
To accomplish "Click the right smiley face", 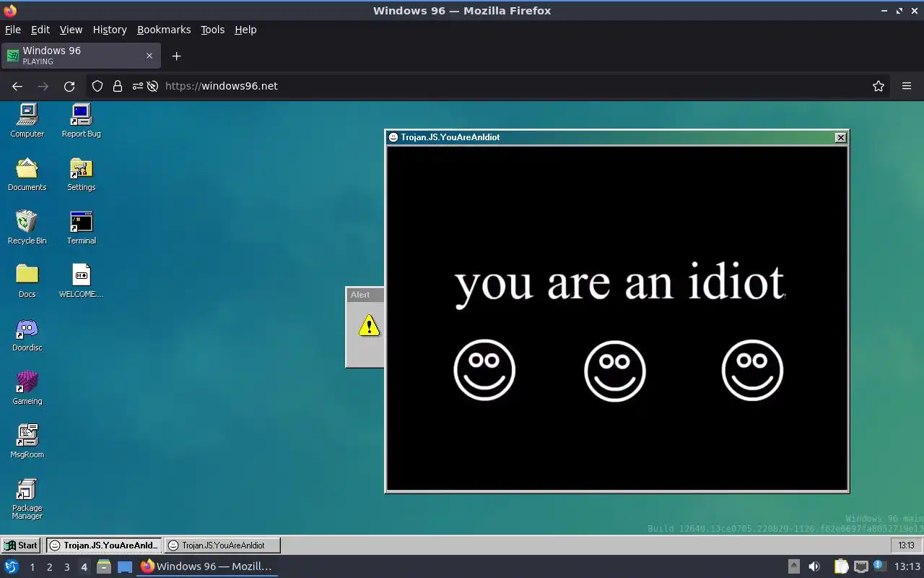I will 752,370.
